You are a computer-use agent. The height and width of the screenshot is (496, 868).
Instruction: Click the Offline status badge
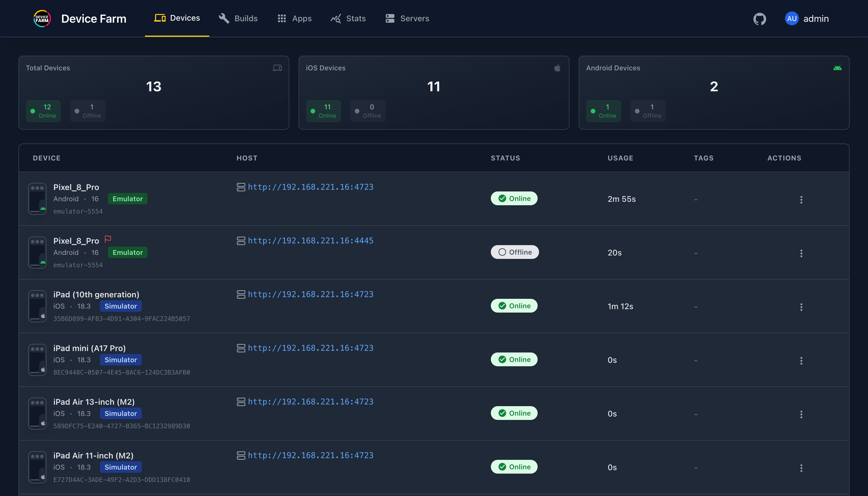514,252
